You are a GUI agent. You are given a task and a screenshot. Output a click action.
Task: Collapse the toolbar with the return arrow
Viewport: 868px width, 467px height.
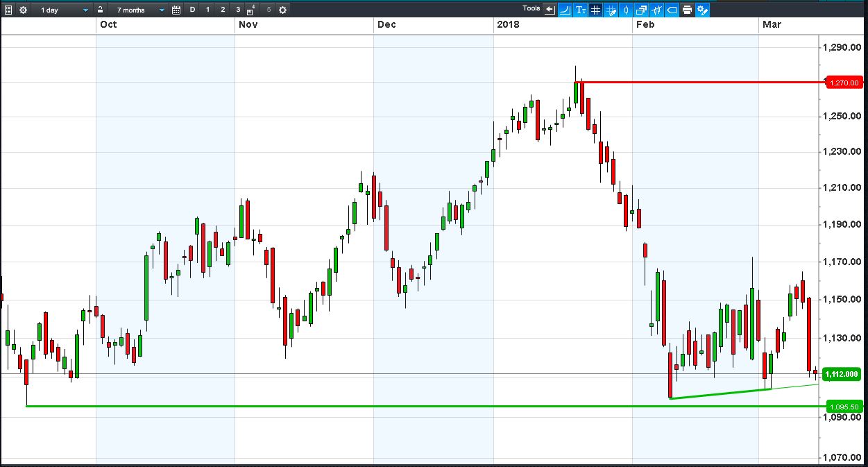(550, 10)
